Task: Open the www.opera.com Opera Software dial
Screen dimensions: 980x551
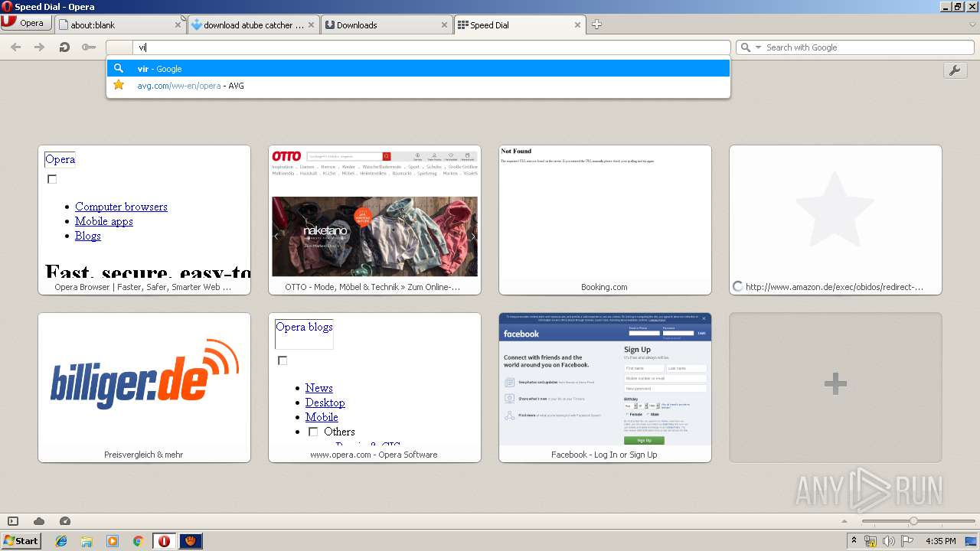Action: [x=374, y=387]
